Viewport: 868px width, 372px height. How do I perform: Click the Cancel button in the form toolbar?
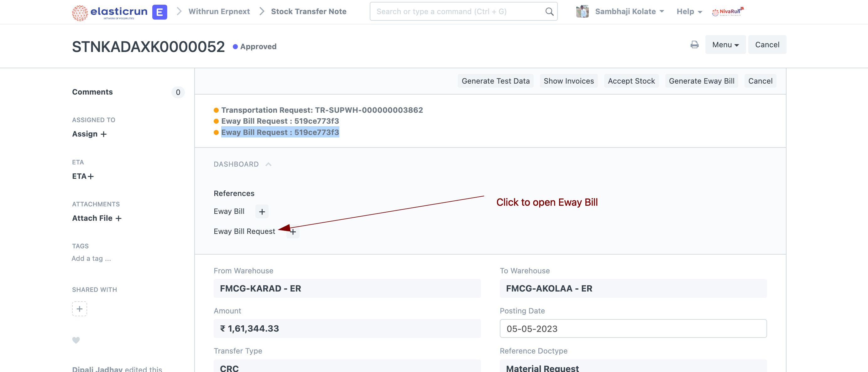(x=760, y=81)
